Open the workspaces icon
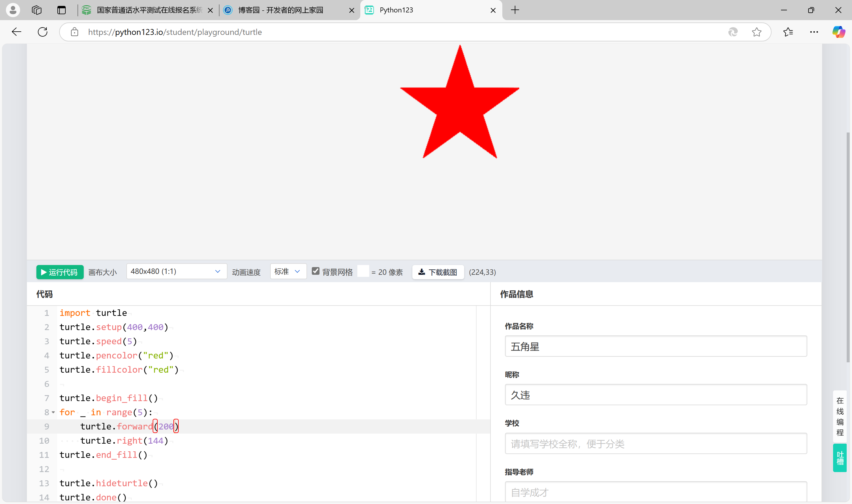The image size is (852, 504). pos(37,10)
